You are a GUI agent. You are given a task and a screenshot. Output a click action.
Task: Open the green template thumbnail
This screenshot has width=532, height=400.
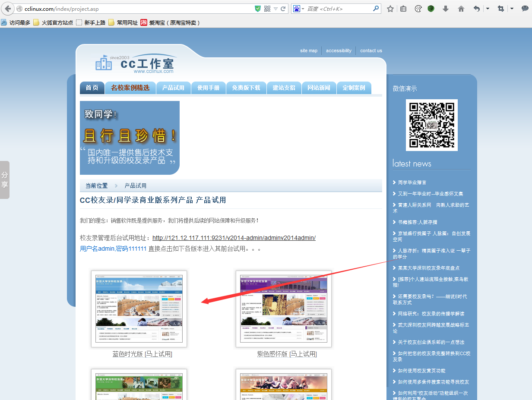(x=139, y=384)
